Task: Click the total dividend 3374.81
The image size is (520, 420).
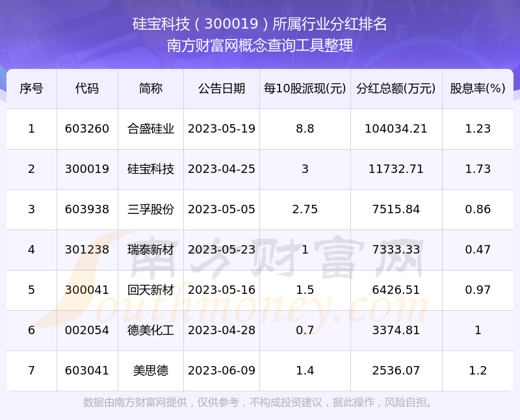Action: 396,330
